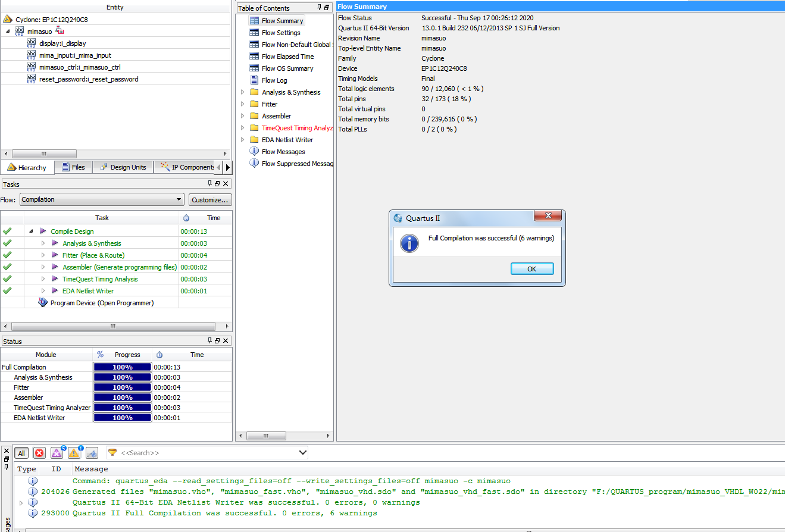Expand the Analysis & Synthesis report folder
This screenshot has height=532, width=785.
tap(242, 92)
